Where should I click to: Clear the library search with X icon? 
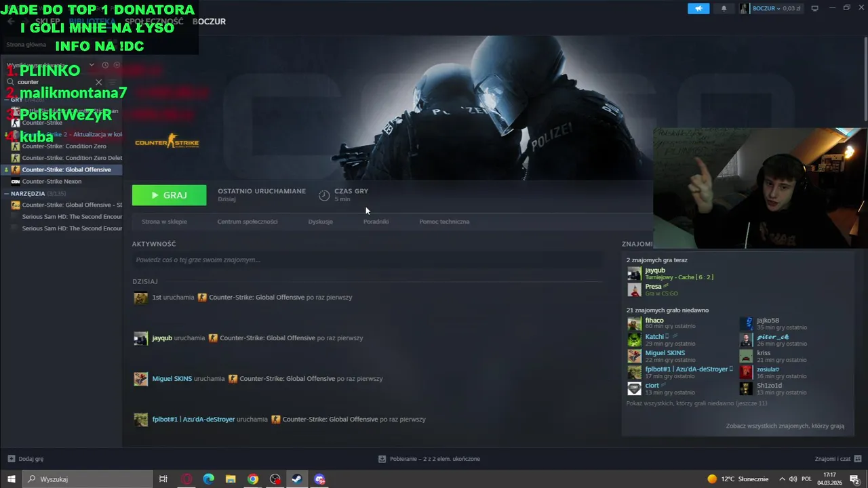coord(98,82)
